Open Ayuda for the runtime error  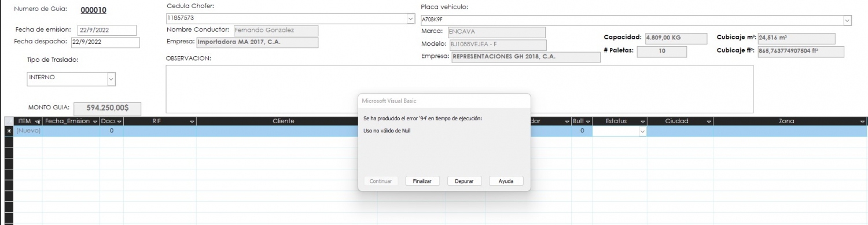click(x=506, y=181)
